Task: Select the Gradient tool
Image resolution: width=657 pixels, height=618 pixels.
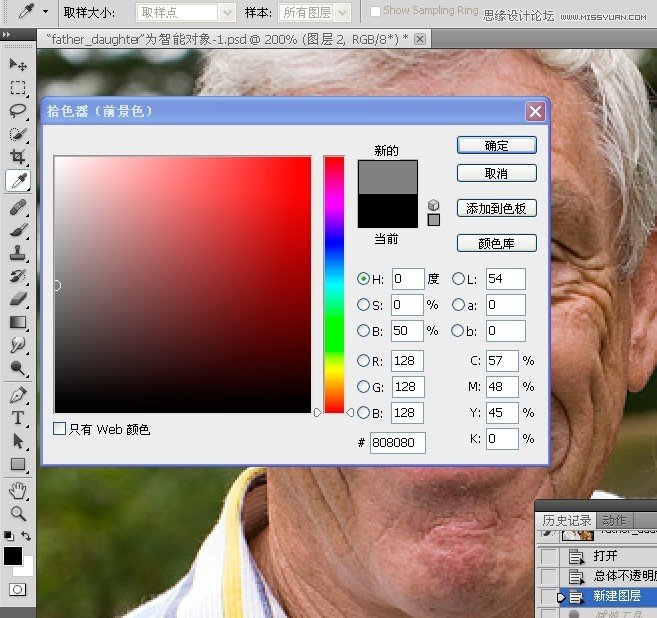Action: coord(18,322)
